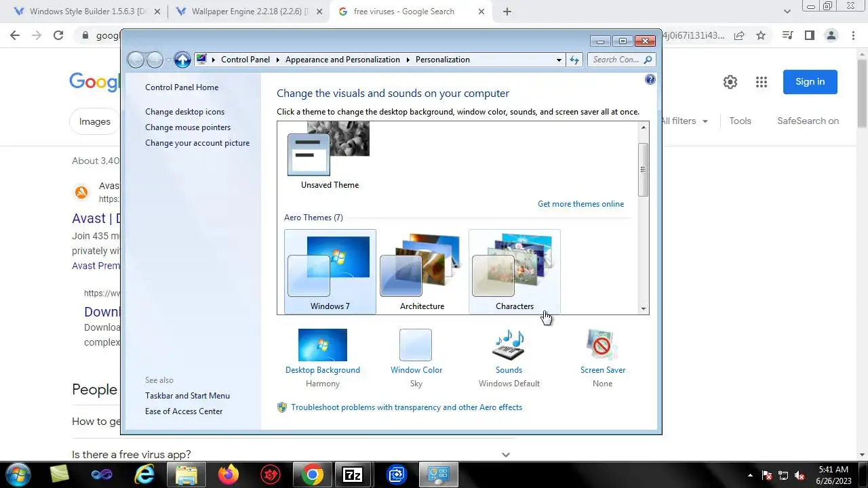Click Appearance and Personalization breadcrumb
This screenshot has width=868, height=488.
click(342, 60)
